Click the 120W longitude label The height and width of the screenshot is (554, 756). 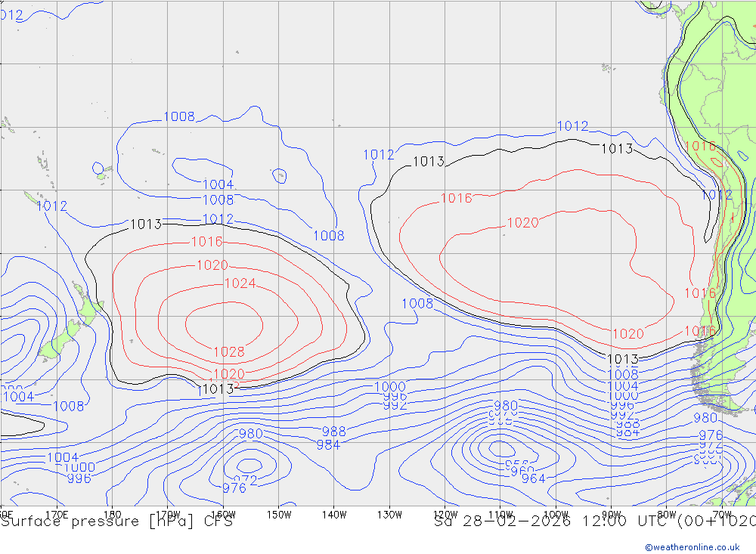tap(445, 515)
